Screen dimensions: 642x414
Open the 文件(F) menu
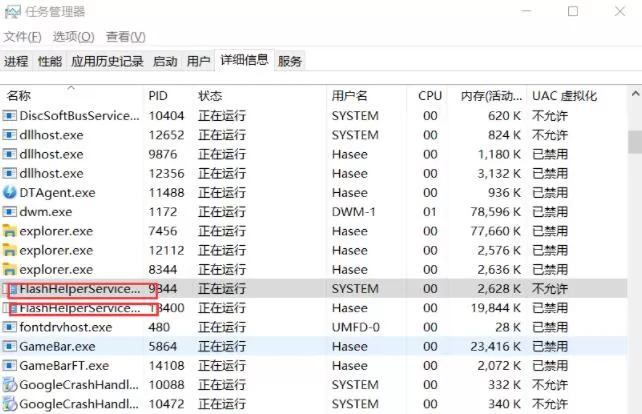[x=23, y=37]
